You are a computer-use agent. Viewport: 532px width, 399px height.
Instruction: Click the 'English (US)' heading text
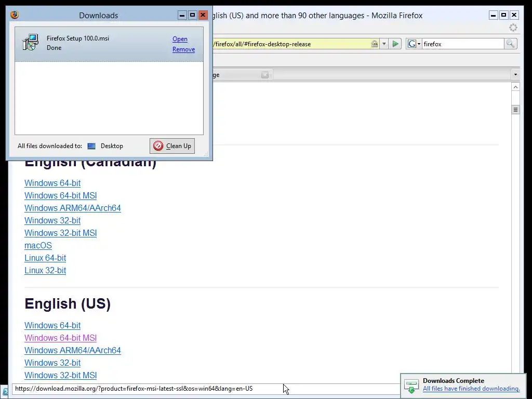[x=68, y=303]
